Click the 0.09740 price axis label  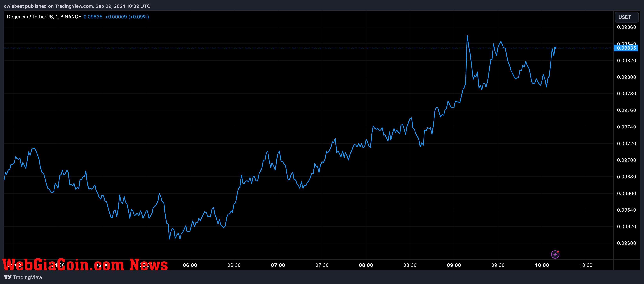click(x=626, y=127)
